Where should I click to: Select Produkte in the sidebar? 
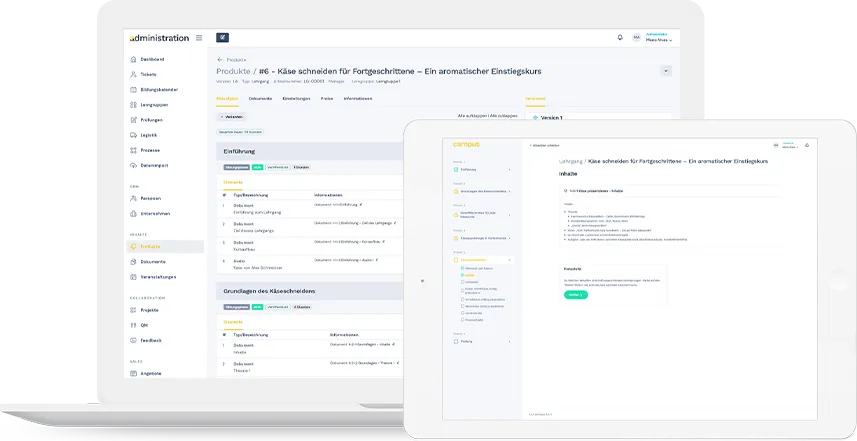pos(165,246)
